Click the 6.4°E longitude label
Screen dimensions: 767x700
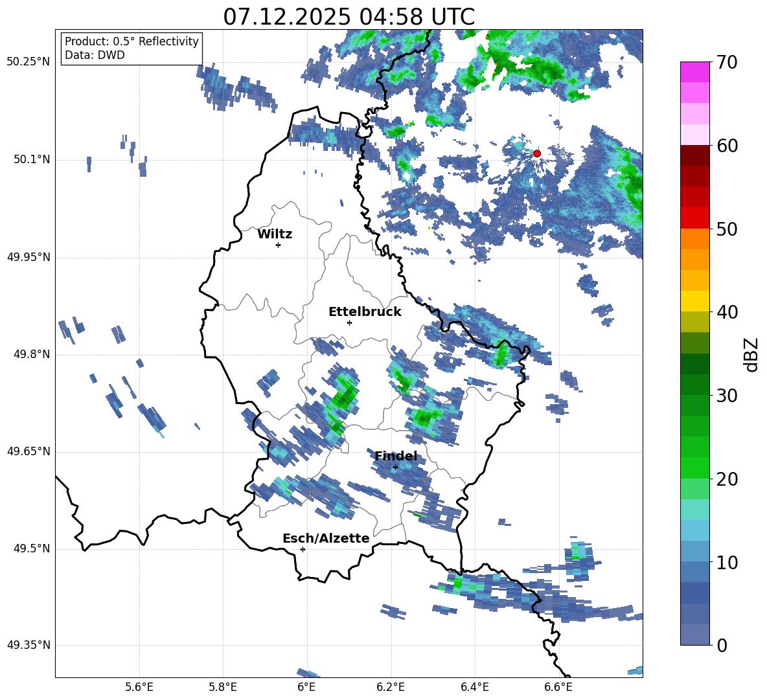474,687
